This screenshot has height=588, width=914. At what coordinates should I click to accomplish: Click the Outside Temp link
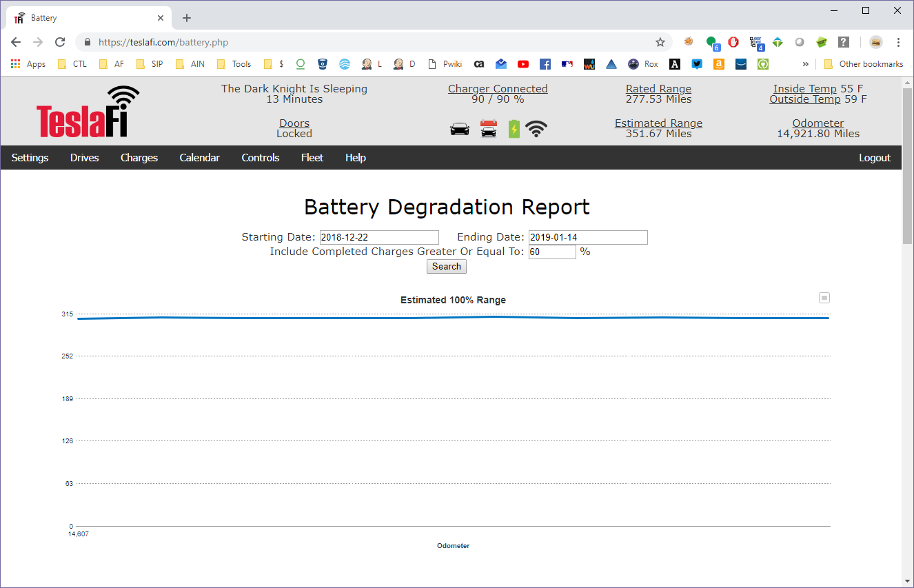(x=805, y=99)
